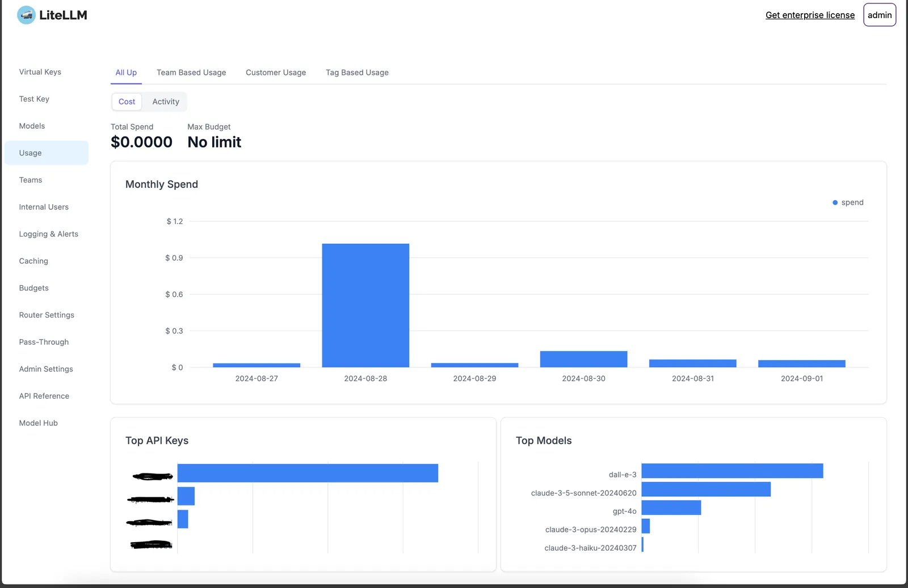Click the spend legend dot
Viewport: 908px width, 588px height.
click(835, 202)
